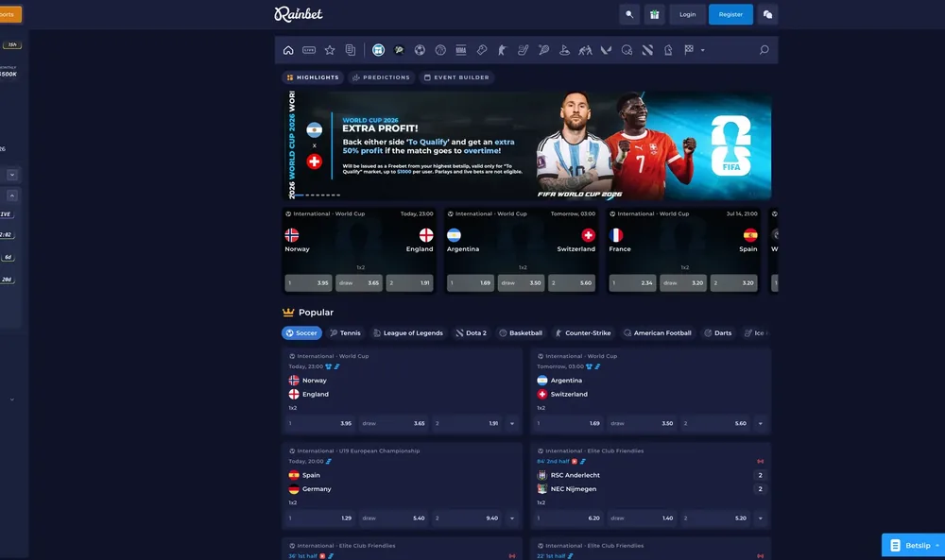Select the Dota 2 icon in sports bar
This screenshot has height=560, width=945.
pos(647,50)
